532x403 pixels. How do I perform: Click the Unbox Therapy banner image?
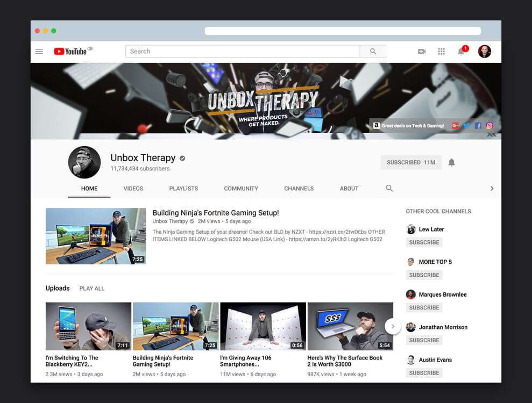tap(266, 101)
